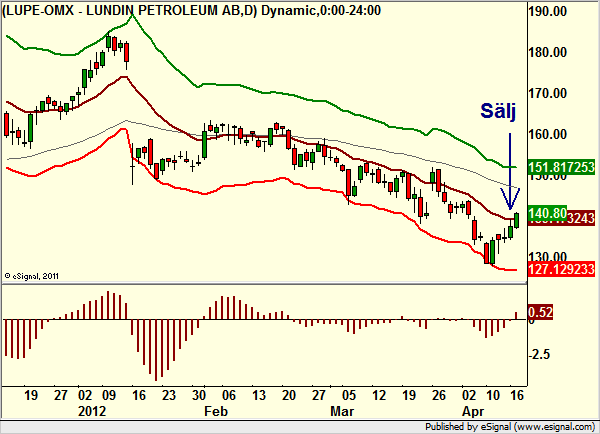Select the 23 date label
Screen dimensions: 600x434
coord(168,395)
